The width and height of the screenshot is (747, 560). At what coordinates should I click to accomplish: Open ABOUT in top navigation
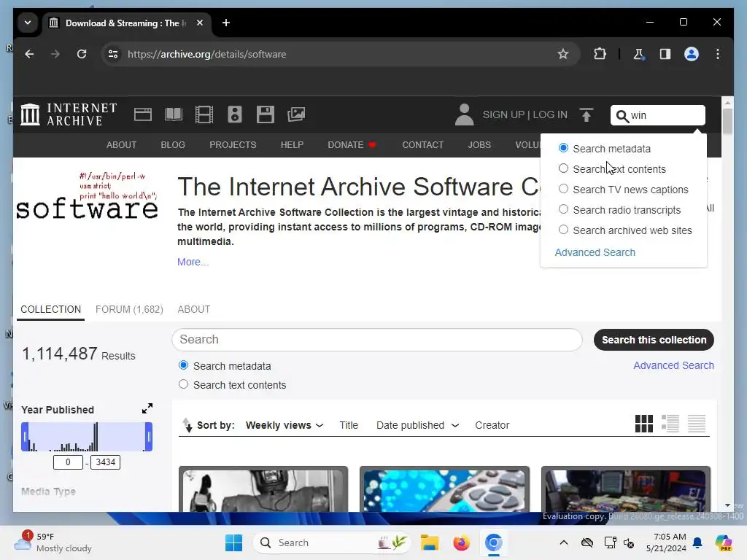point(122,145)
